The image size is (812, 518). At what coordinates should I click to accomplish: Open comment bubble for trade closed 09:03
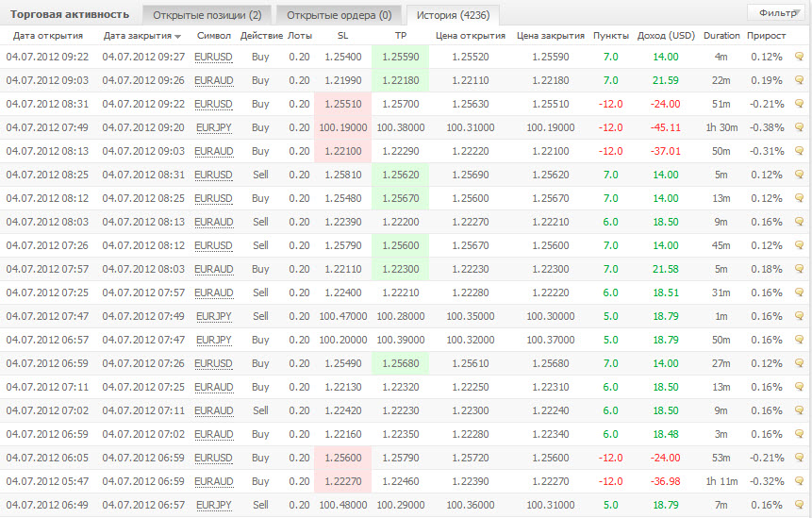(799, 151)
